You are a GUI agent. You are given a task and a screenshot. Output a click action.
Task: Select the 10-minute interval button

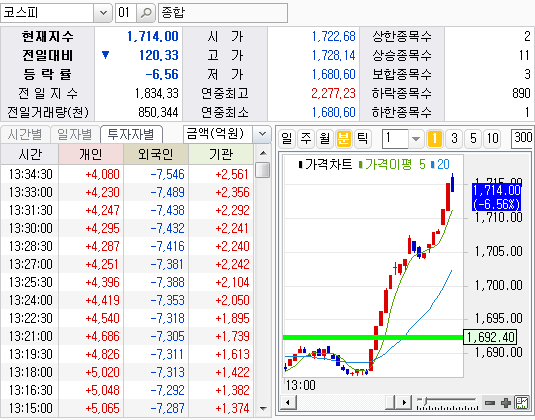pos(492,139)
